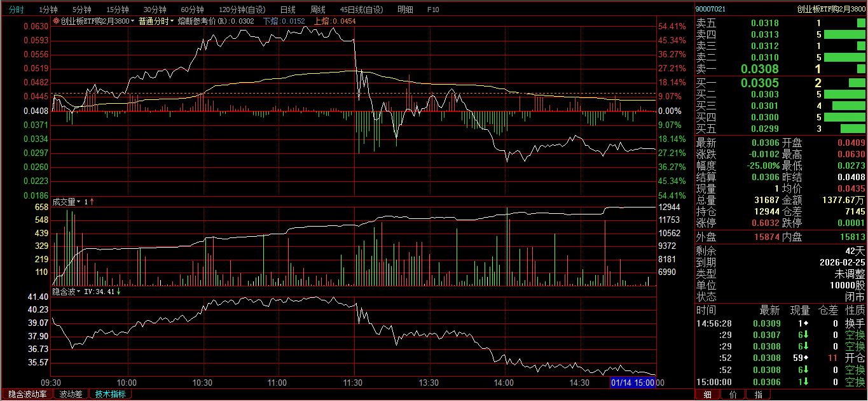Screen dimensions: 868x401
Task: Click the 90007021 contract code
Action: point(710,9)
